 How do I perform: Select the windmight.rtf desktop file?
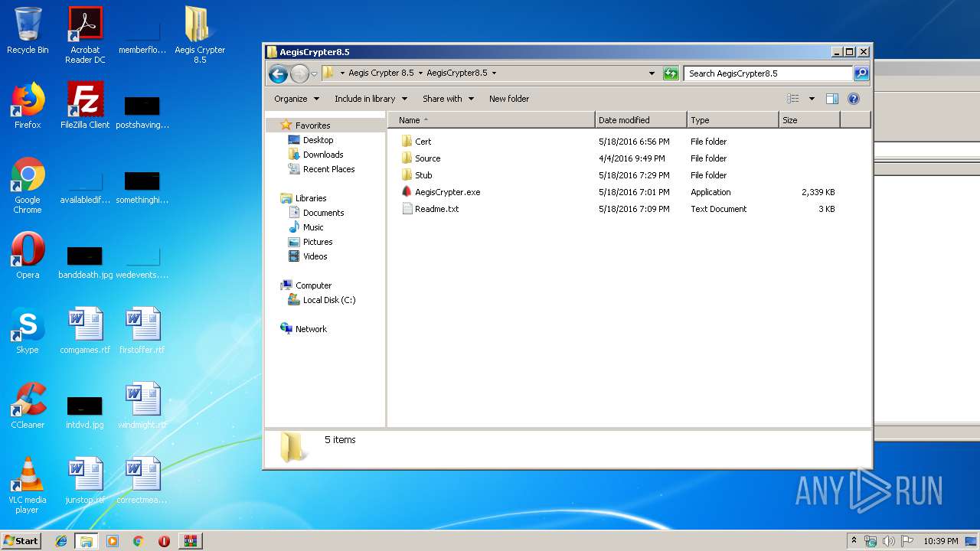tap(142, 406)
